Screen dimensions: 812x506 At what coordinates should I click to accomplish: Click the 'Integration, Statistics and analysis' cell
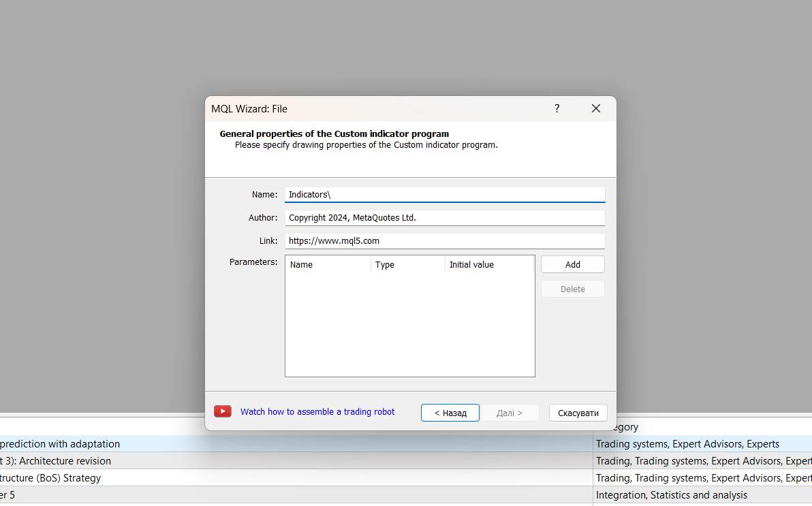[702, 495]
